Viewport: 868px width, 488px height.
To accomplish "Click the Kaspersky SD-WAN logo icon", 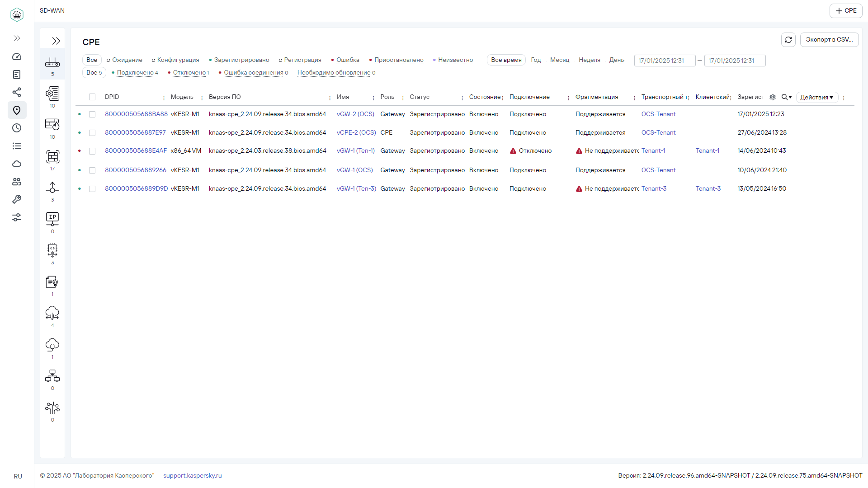I will (17, 14).
